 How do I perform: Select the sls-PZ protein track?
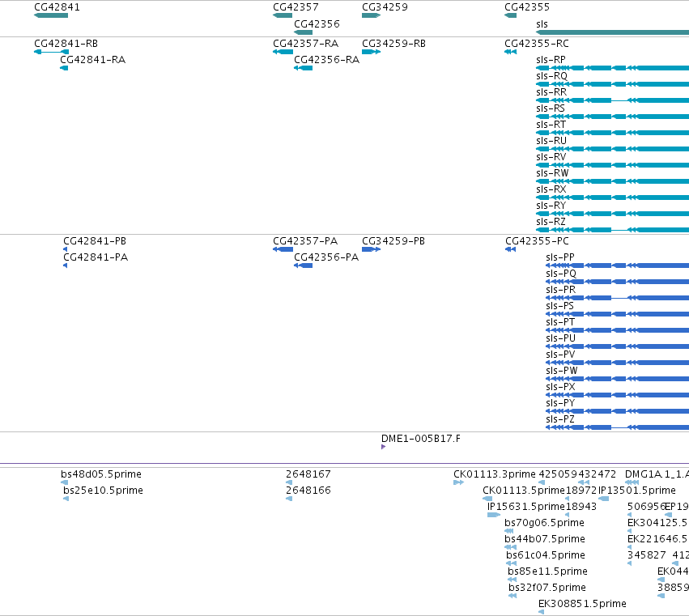(x=618, y=428)
